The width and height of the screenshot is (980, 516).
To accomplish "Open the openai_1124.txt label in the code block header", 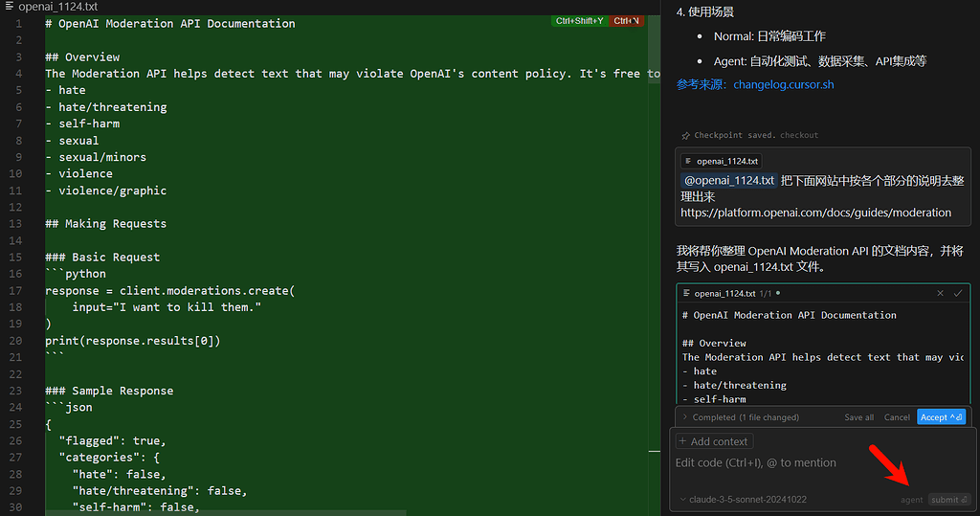I will [725, 293].
